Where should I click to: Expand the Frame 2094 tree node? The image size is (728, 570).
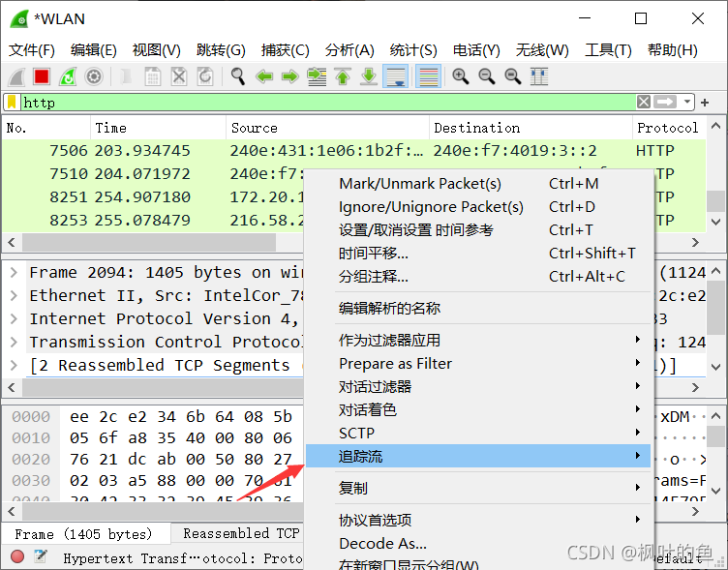pyautogui.click(x=14, y=272)
